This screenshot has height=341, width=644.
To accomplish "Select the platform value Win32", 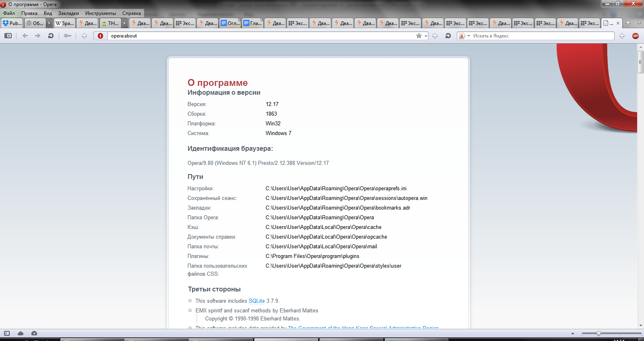I will tap(273, 123).
